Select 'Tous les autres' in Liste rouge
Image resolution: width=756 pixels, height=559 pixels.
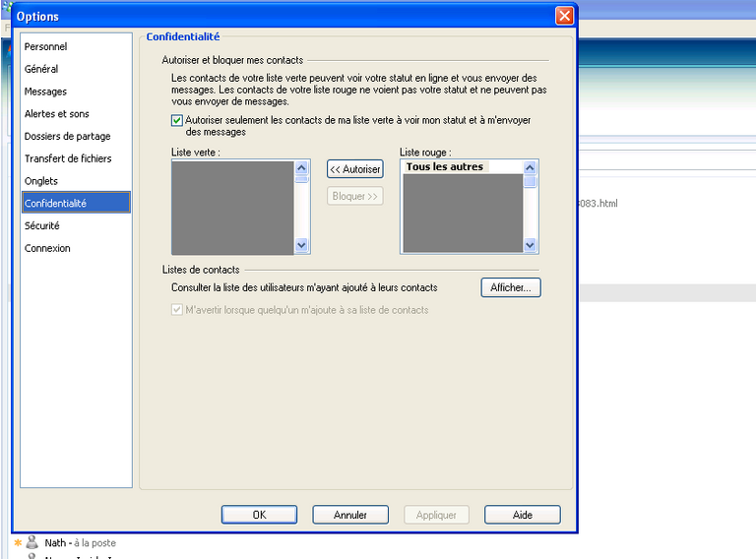coord(445,166)
